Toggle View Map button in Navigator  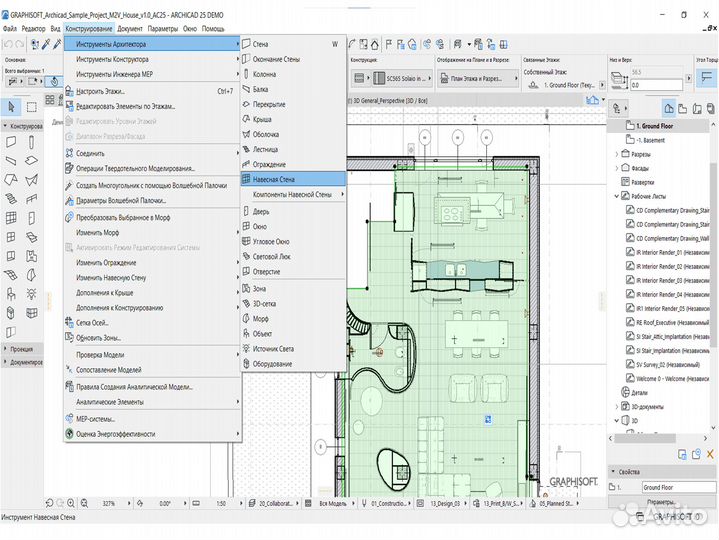(683, 109)
